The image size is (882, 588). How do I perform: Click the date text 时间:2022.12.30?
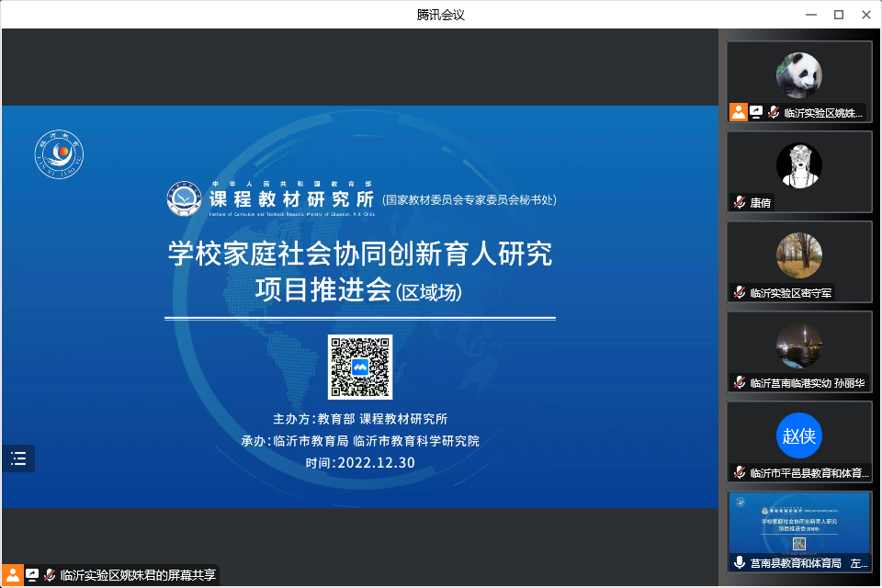360,462
